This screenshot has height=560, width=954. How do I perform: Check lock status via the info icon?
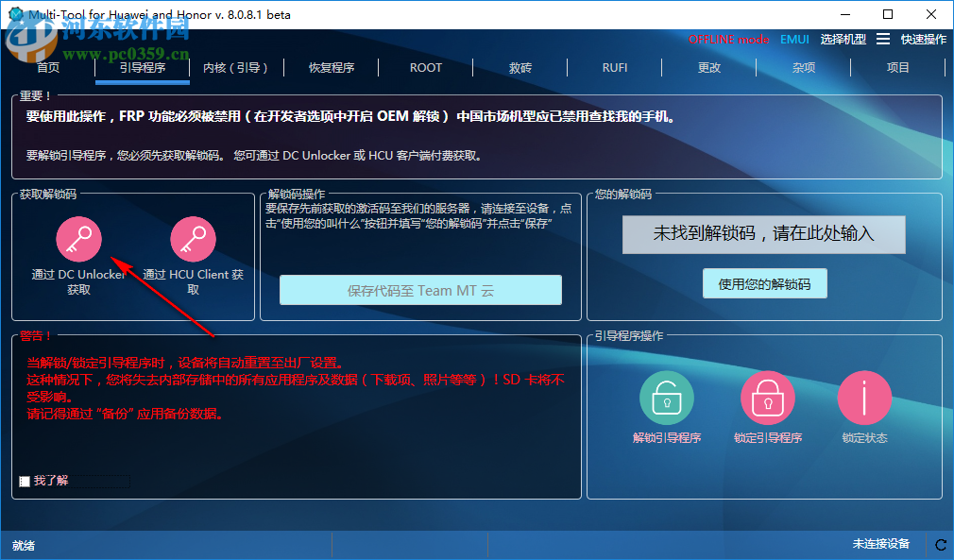[864, 398]
